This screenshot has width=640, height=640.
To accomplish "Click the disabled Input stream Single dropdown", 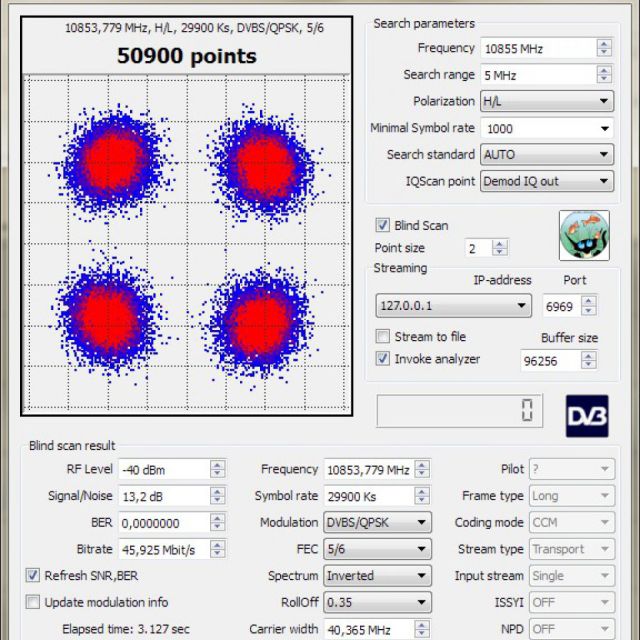I will click(x=572, y=576).
